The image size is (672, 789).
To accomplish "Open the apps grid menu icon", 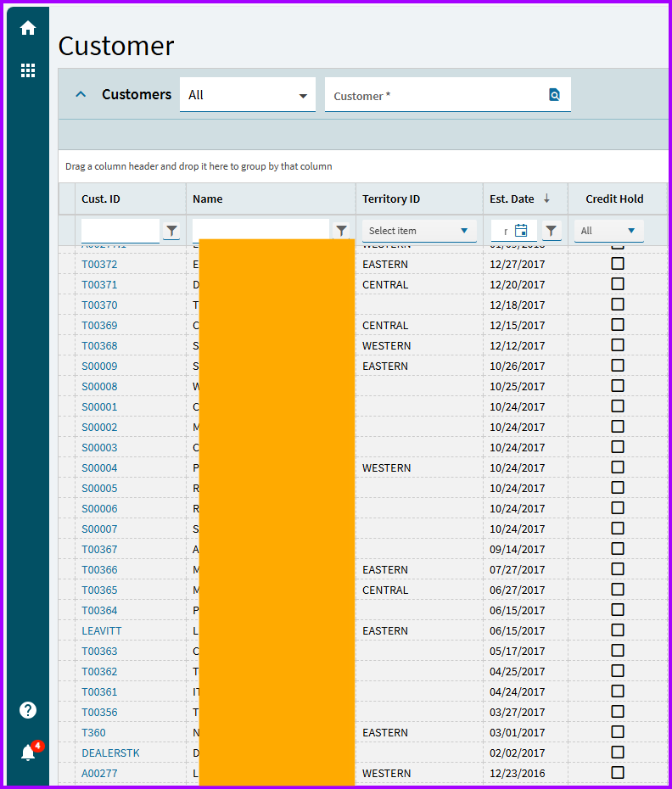I will tap(28, 70).
